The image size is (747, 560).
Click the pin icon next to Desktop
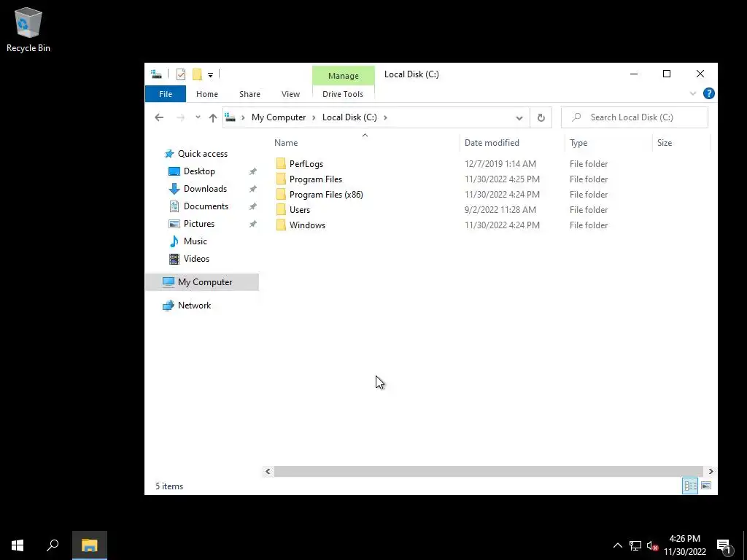tap(253, 171)
